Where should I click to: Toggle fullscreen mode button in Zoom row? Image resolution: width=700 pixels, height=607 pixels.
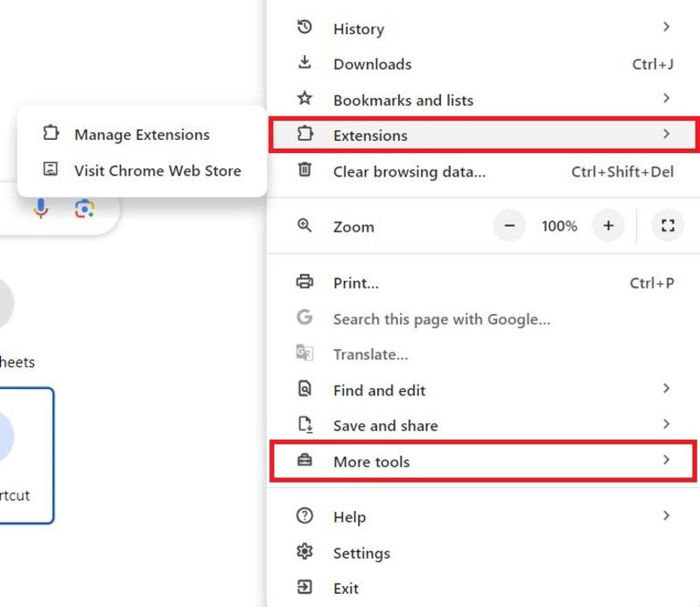pyautogui.click(x=668, y=226)
